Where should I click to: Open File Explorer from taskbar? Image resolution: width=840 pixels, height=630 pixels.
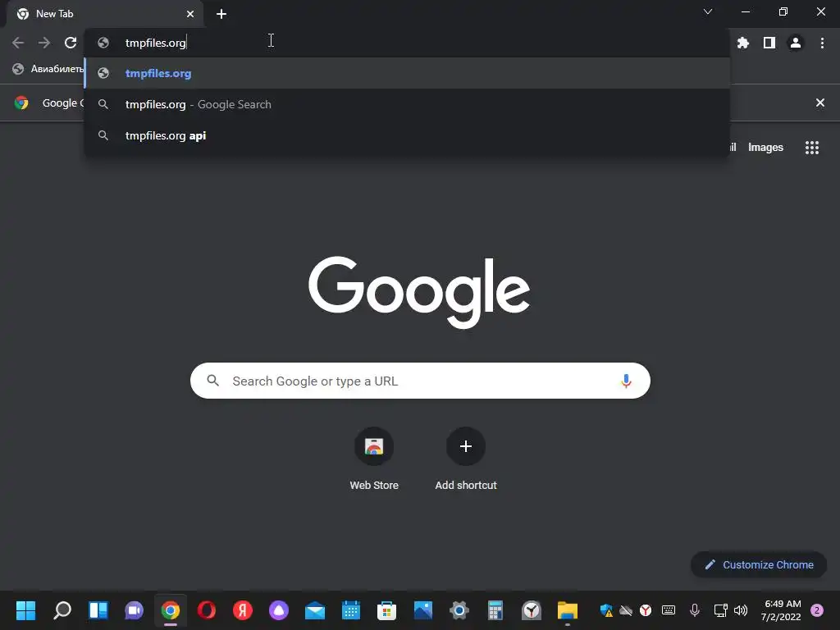pos(568,610)
